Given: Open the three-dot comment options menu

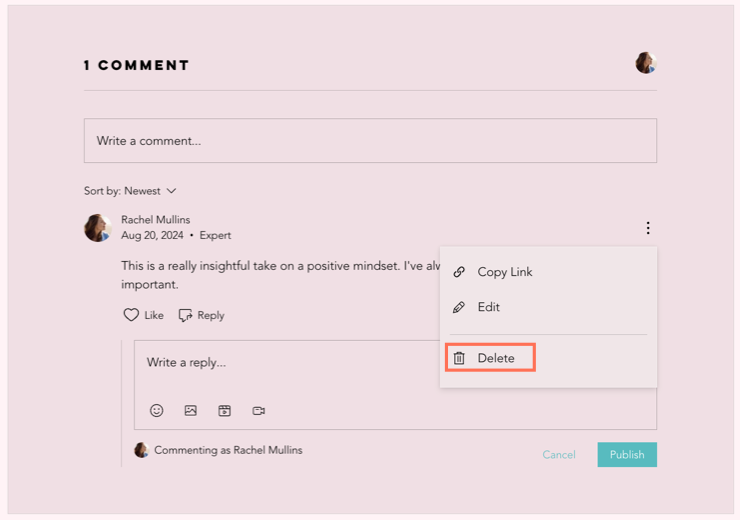Looking at the screenshot, I should tap(648, 228).
